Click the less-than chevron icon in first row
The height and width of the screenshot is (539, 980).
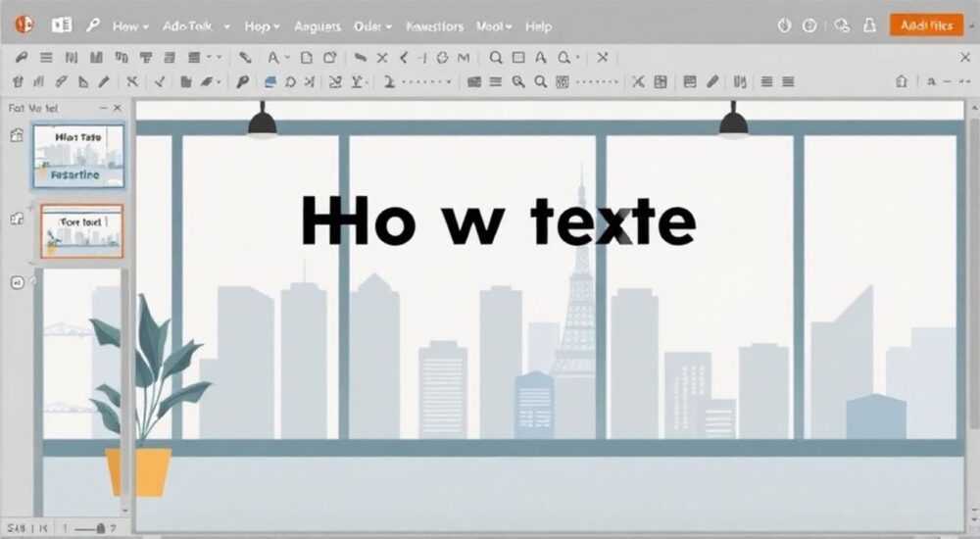404,58
